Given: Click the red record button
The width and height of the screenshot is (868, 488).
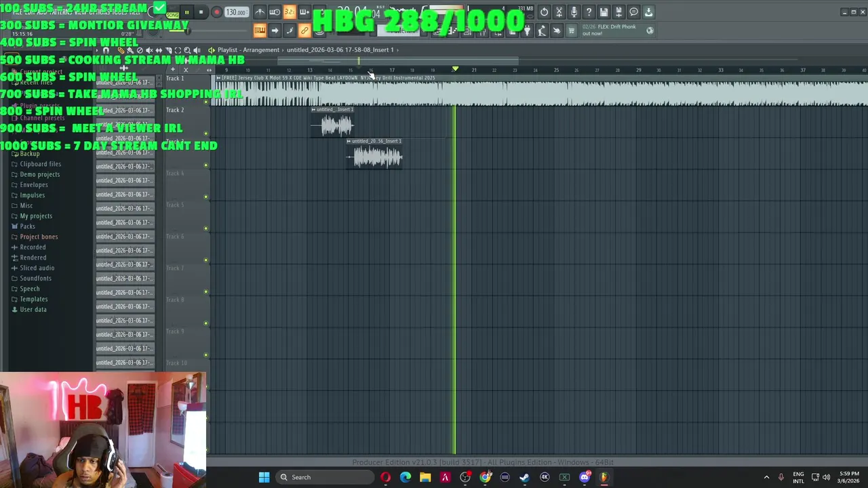Looking at the screenshot, I should pos(216,12).
